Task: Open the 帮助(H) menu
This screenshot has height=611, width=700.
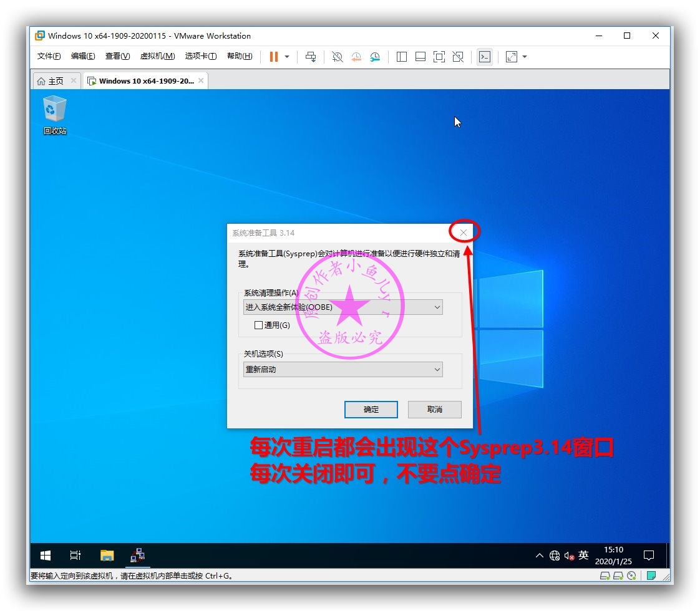Action: [240, 56]
